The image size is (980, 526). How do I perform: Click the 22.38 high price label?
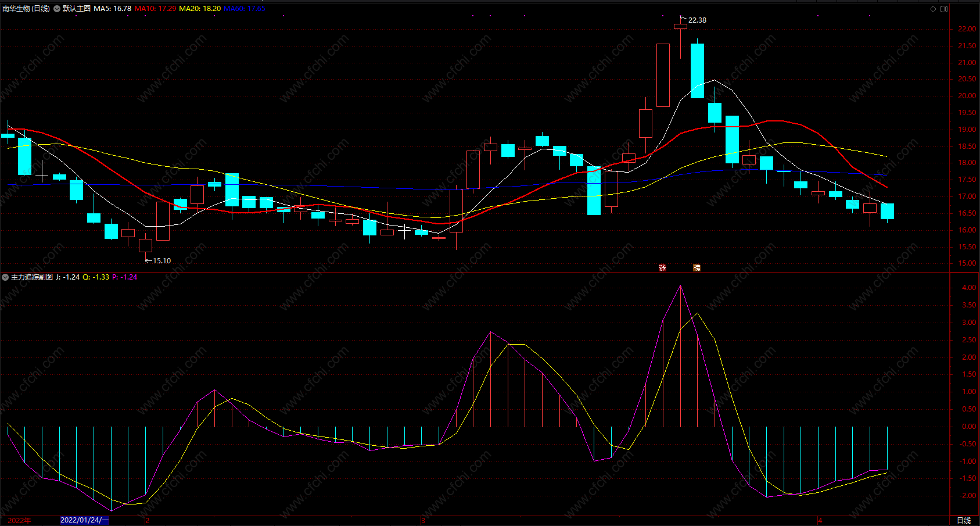(697, 20)
